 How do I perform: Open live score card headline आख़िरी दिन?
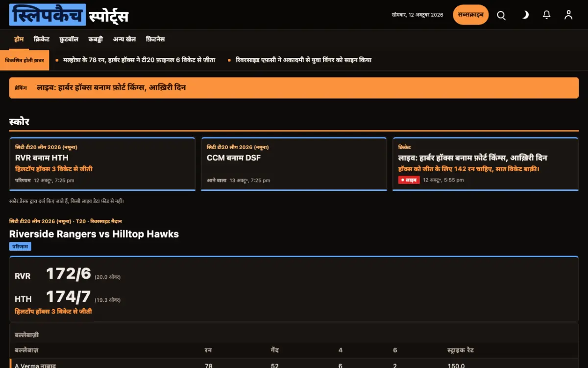pyautogui.click(x=473, y=158)
